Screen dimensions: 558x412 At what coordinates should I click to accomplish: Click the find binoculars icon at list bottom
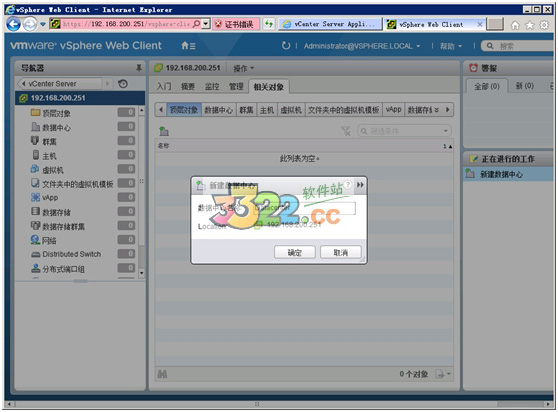click(162, 374)
